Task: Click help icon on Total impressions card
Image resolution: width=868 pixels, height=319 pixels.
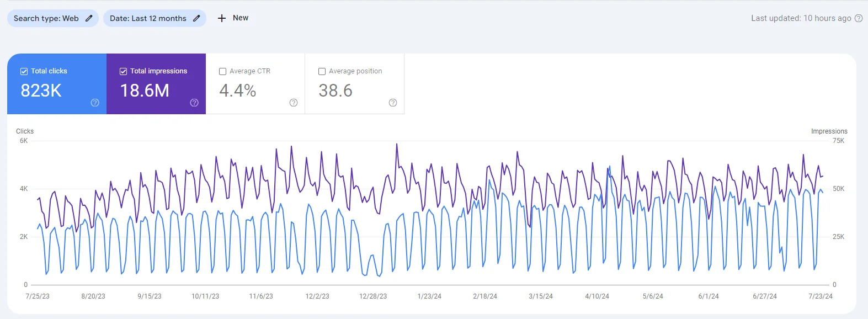Action: (194, 103)
